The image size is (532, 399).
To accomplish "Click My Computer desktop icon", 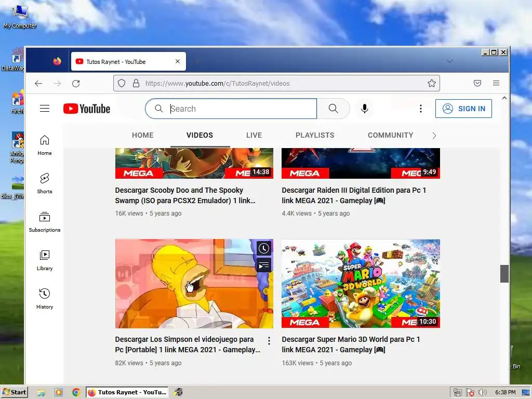I will point(20,17).
